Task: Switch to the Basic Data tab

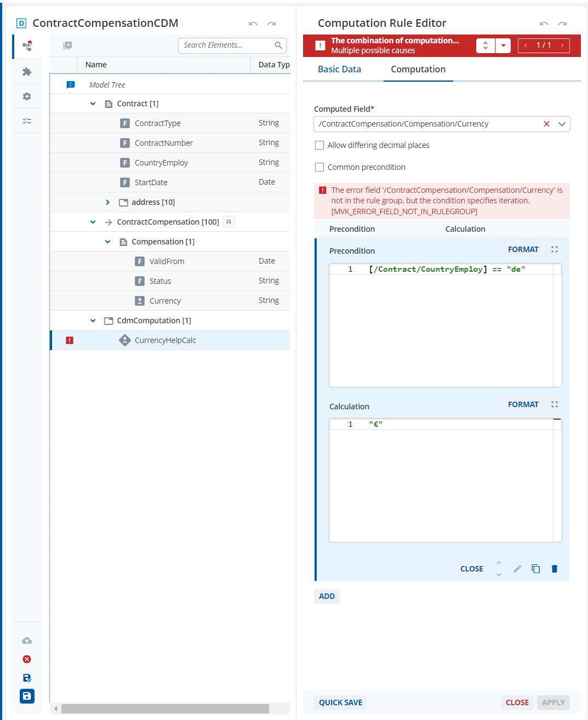Action: 339,69
